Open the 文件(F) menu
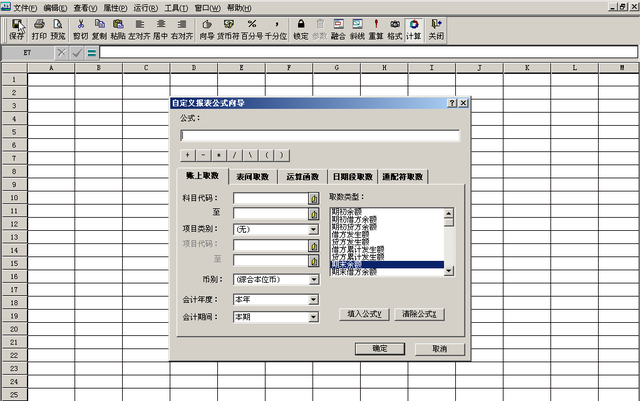 point(24,8)
